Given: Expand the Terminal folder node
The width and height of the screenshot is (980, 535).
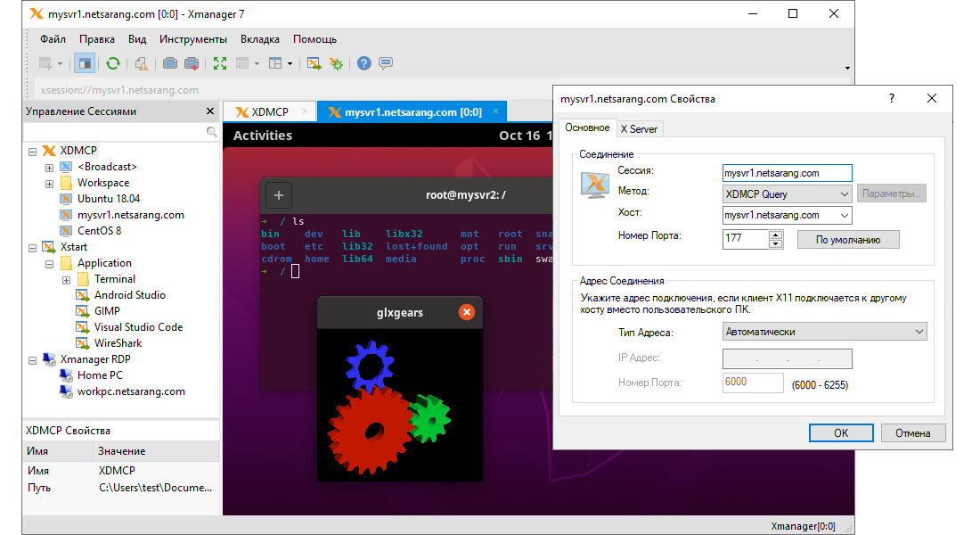Looking at the screenshot, I should pos(66,280).
